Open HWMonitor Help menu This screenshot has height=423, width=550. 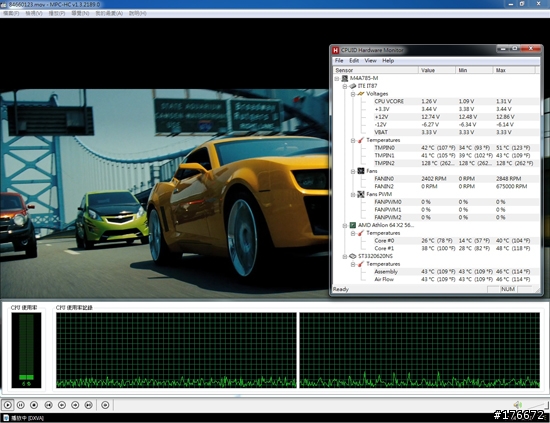tap(388, 61)
